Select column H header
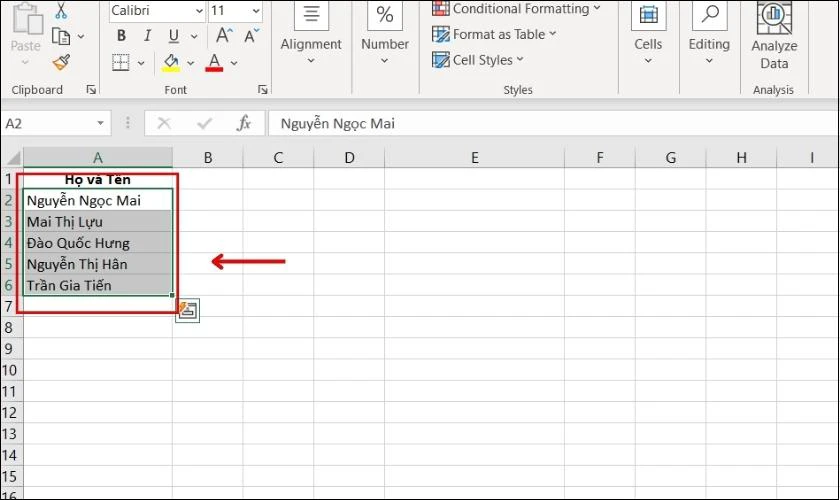The width and height of the screenshot is (840, 500). (741, 158)
